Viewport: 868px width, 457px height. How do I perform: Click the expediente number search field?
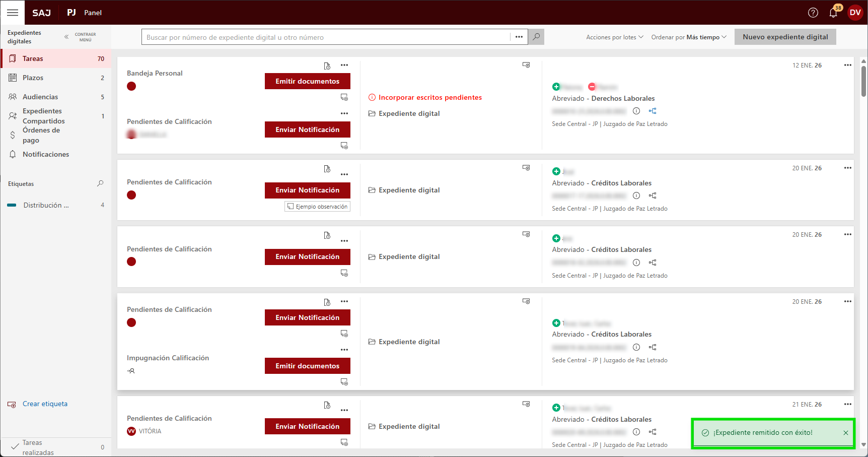[x=326, y=37]
